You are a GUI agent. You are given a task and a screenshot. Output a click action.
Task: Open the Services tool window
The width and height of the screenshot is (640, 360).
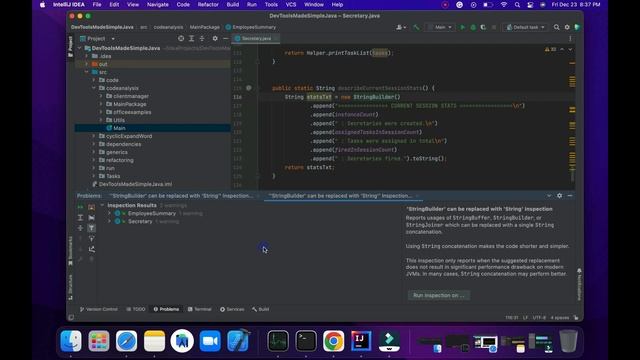tap(232, 309)
